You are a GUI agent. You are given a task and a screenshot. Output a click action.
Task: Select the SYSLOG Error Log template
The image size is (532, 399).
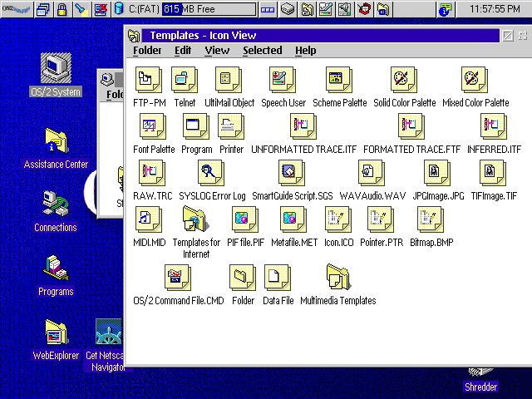211,173
